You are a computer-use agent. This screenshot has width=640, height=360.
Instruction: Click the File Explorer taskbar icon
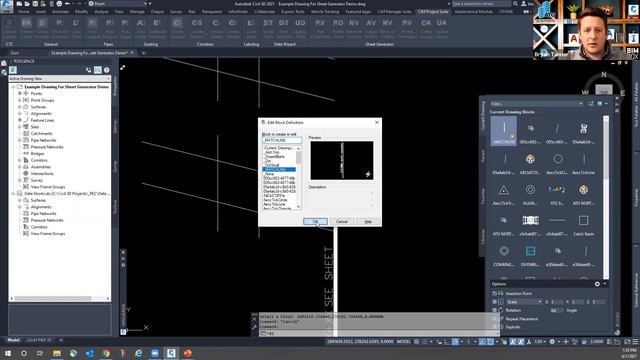57,353
